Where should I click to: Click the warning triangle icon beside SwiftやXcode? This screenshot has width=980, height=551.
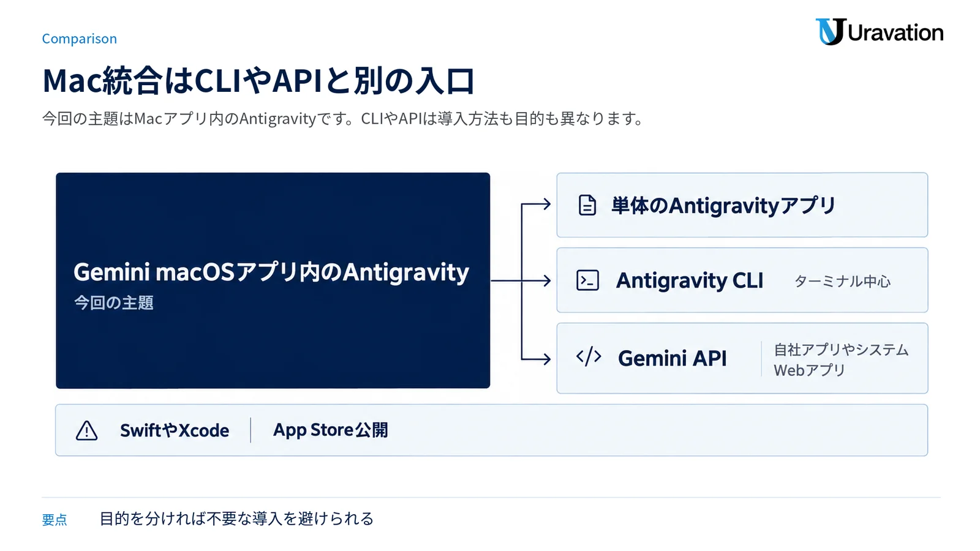point(86,430)
